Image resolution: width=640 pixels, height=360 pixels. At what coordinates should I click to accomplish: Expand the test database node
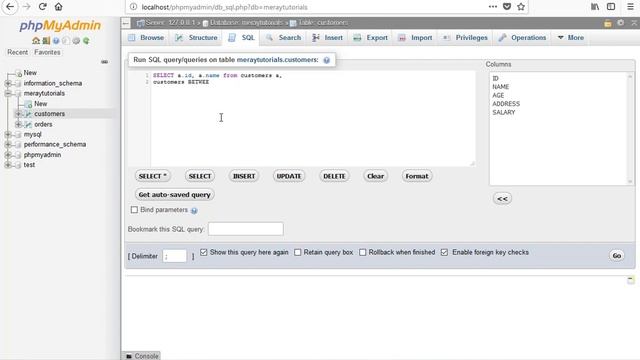pyautogui.click(x=8, y=165)
